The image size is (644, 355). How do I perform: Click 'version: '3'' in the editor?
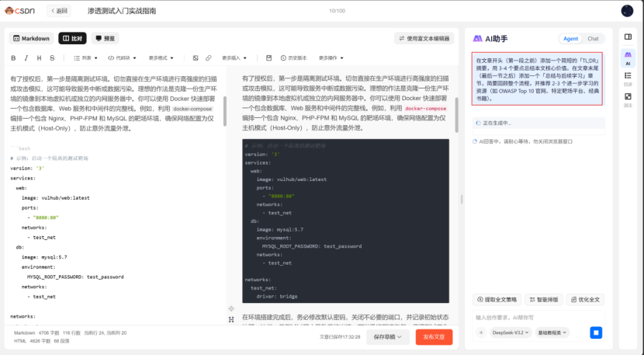click(27, 169)
